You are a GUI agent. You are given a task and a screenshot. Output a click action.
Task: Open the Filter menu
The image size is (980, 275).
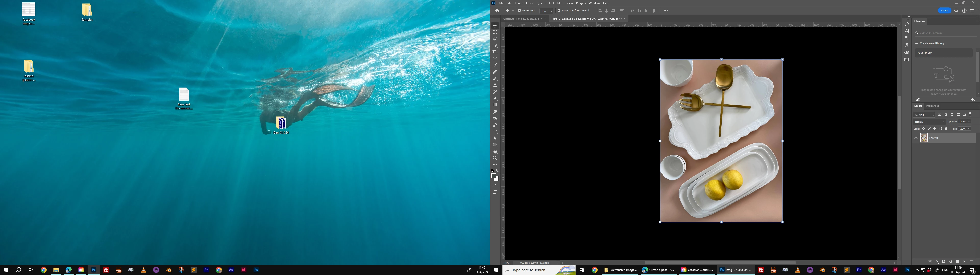point(560,3)
